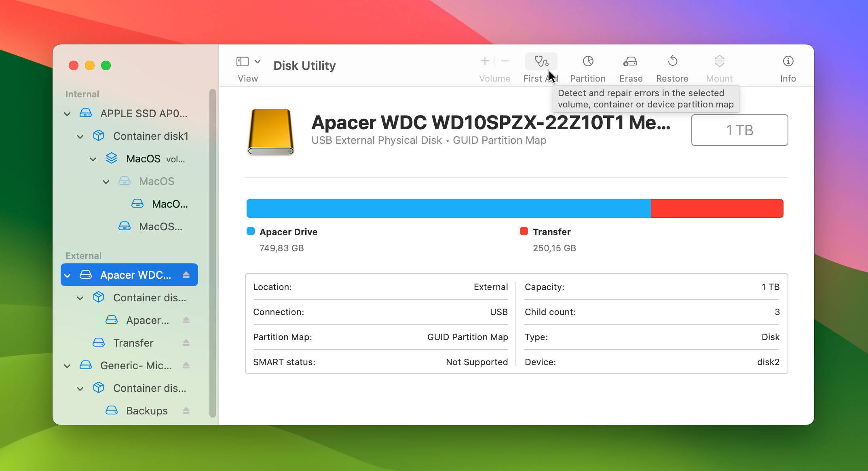Click the Info label
Screen dimensions: 868x471
[788, 78]
